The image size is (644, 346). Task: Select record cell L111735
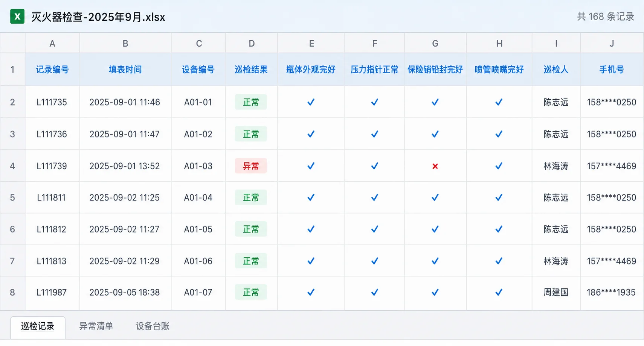[x=52, y=102]
